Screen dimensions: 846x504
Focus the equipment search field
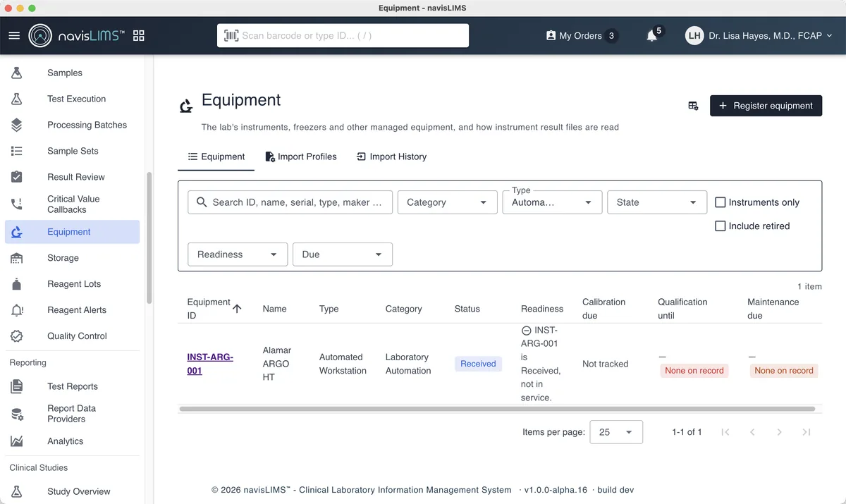coord(290,202)
